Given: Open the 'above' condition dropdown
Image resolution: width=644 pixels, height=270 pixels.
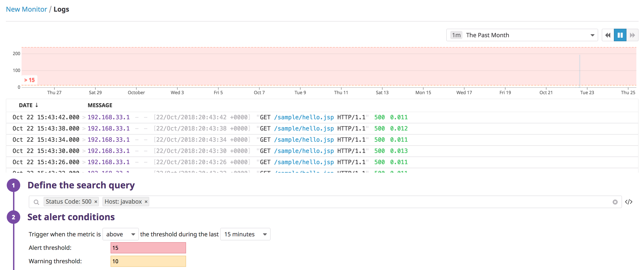Looking at the screenshot, I should pyautogui.click(x=120, y=234).
